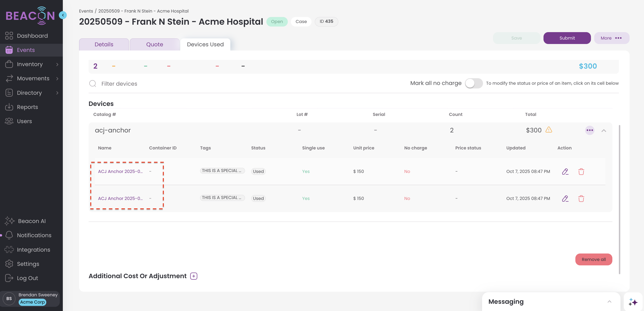
Task: Expand the Messaging panel
Action: coord(609,301)
